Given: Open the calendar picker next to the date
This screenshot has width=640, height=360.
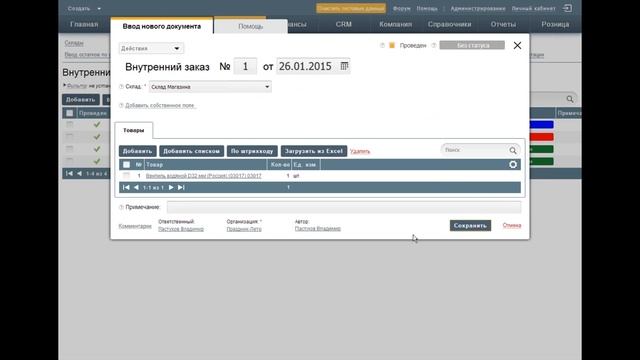Looking at the screenshot, I should [x=344, y=66].
